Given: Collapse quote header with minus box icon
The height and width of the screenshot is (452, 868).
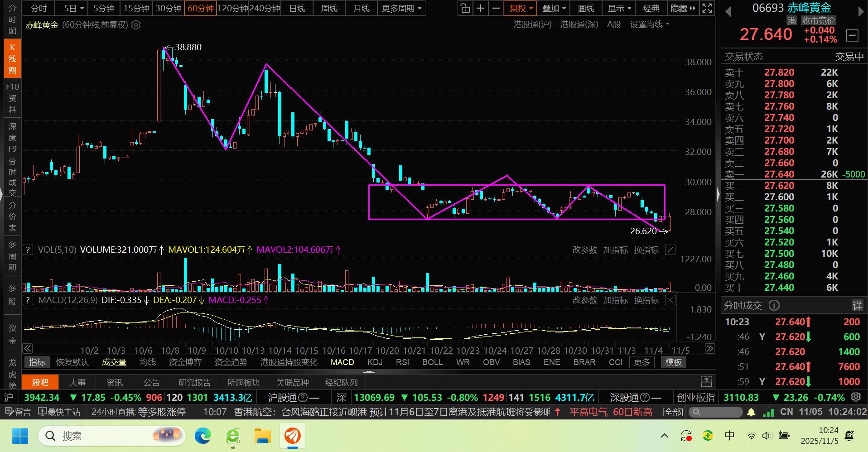Looking at the screenshot, I should (x=852, y=35).
